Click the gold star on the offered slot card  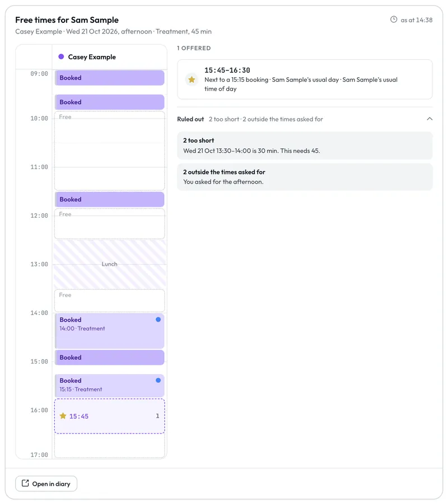(192, 79)
